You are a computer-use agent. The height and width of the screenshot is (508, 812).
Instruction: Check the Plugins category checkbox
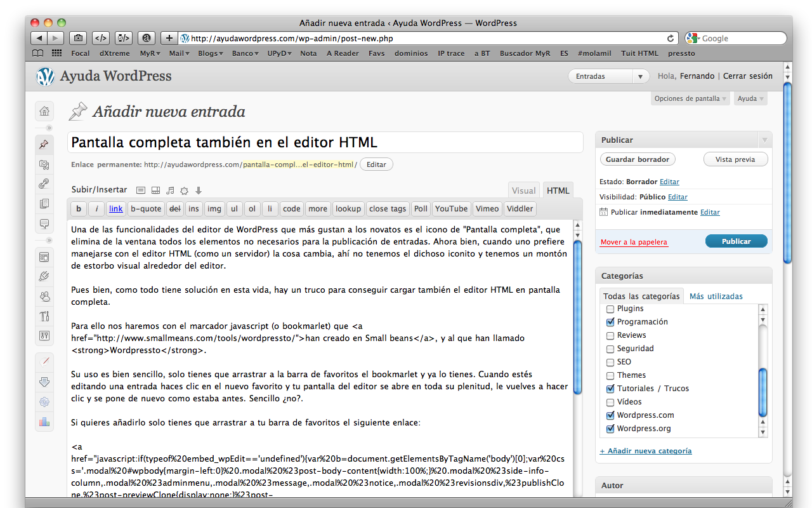[x=610, y=309]
